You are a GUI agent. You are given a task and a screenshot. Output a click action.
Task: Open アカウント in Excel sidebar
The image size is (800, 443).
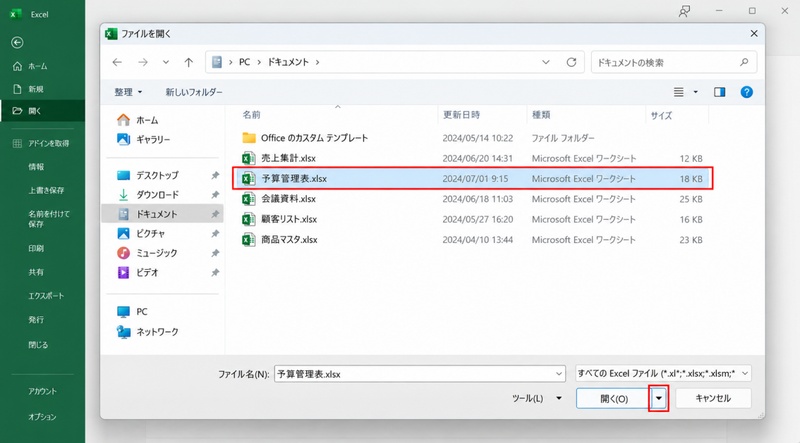pos(42,391)
